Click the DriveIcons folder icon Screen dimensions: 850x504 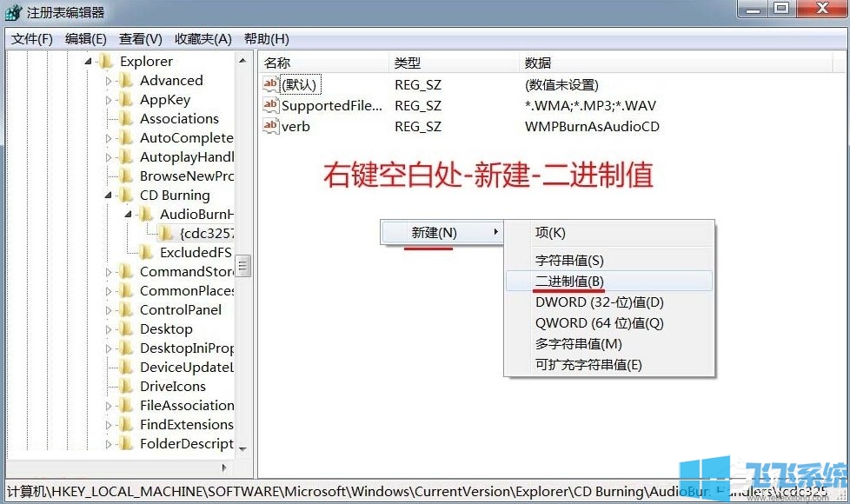point(128,386)
